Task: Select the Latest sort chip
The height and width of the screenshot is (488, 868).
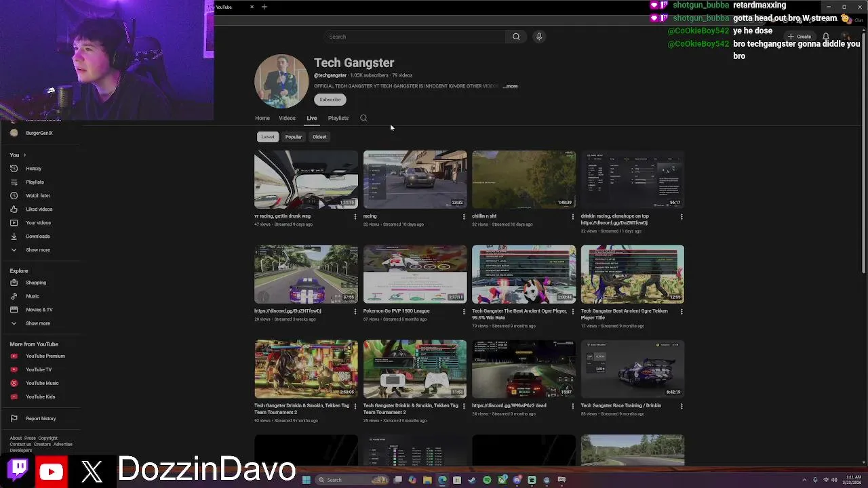Action: 268,137
